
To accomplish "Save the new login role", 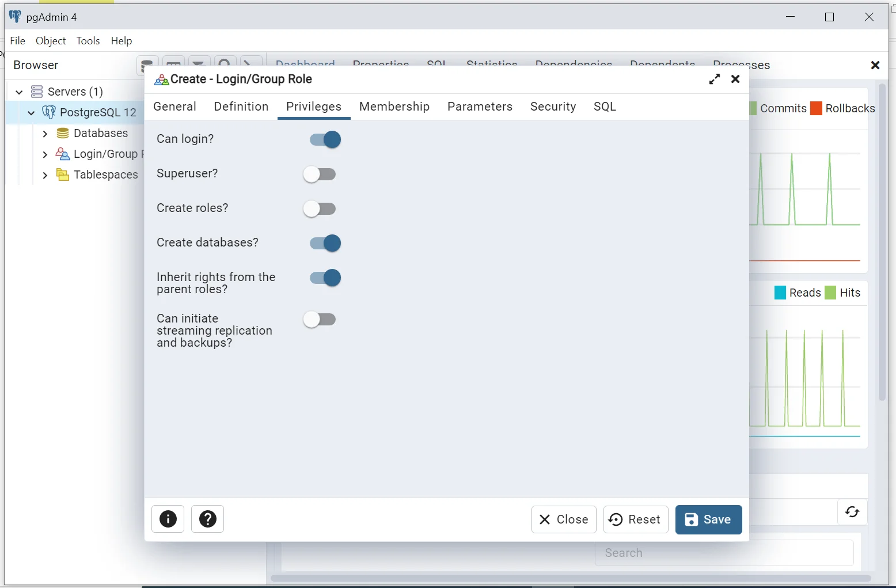I will (x=708, y=519).
